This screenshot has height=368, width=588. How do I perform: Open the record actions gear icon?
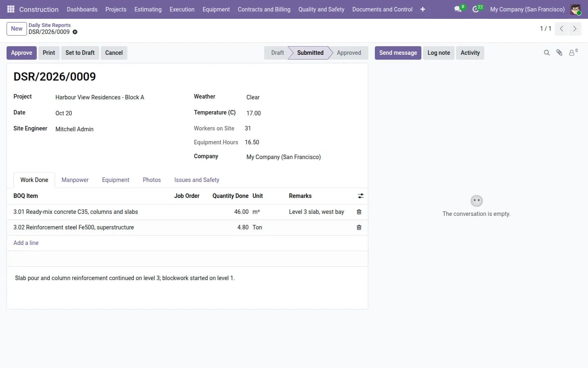click(x=75, y=32)
